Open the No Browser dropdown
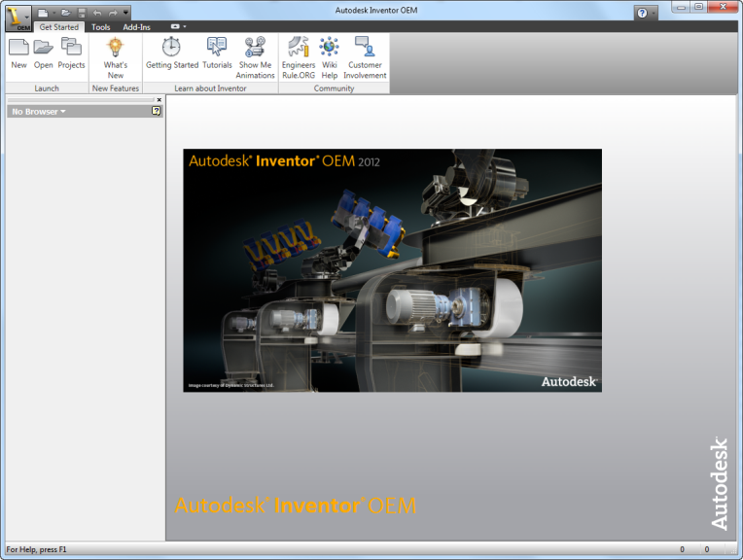 39,112
